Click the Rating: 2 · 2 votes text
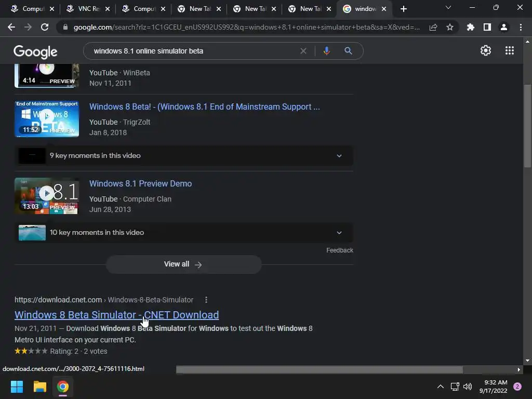Image resolution: width=532 pixels, height=399 pixels. pos(78,351)
